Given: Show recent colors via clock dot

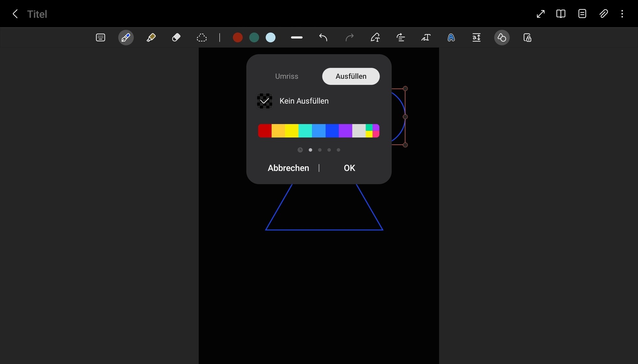Looking at the screenshot, I should click(300, 150).
